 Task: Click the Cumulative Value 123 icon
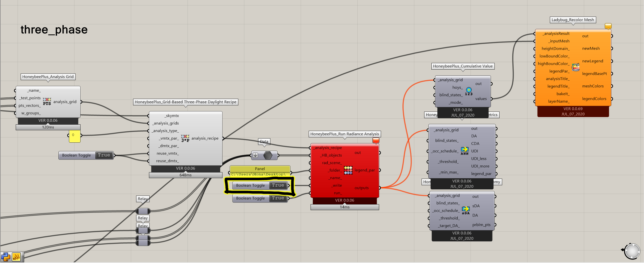point(469,91)
